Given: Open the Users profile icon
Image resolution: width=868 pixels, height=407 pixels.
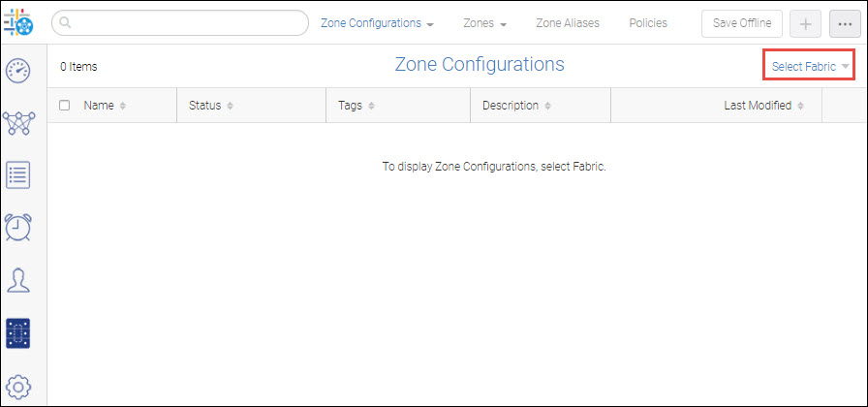Looking at the screenshot, I should point(18,280).
